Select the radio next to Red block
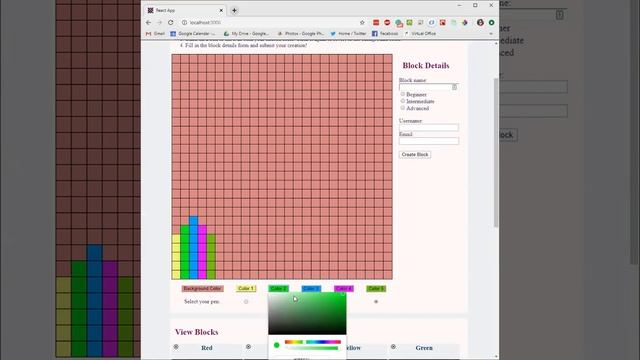This screenshot has height=360, width=640. (x=176, y=347)
